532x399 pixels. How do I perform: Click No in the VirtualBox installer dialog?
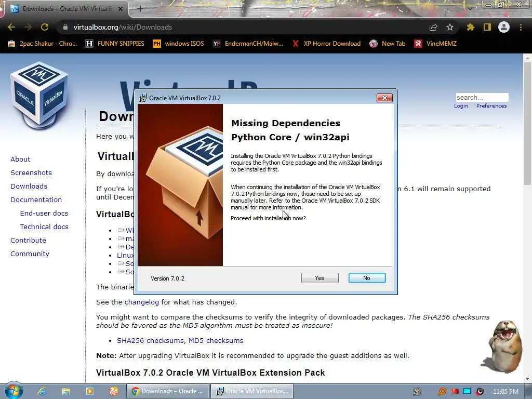(367, 278)
